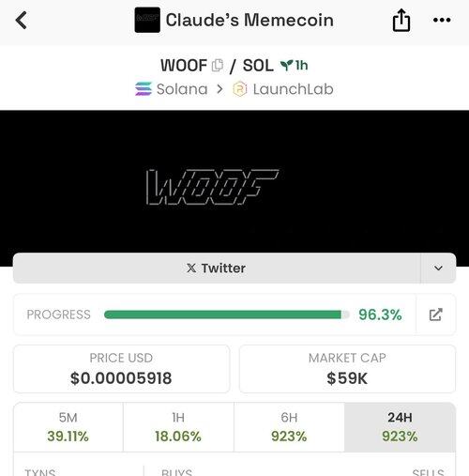469x476 pixels.
Task: Select the 5M timeframe tab
Action: click(x=68, y=427)
